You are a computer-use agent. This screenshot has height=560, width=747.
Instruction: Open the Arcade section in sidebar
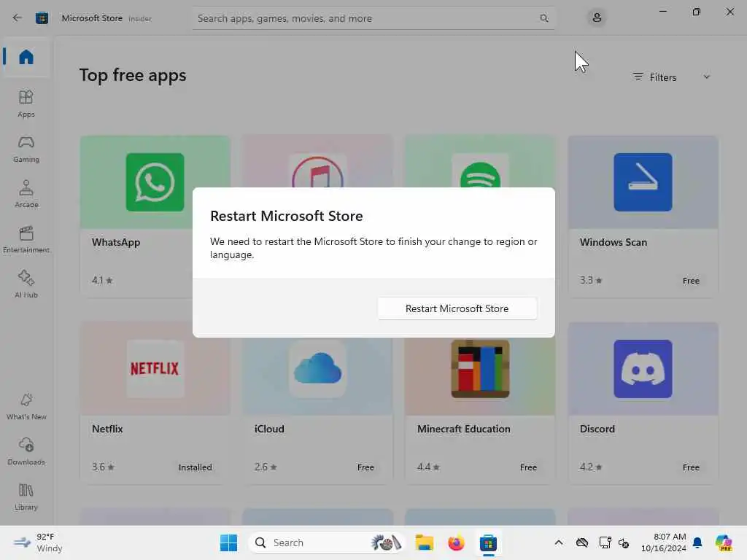click(x=26, y=194)
